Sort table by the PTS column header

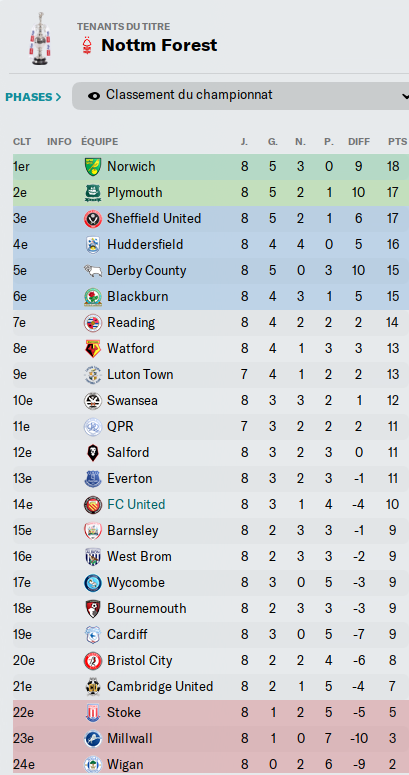pyautogui.click(x=397, y=142)
